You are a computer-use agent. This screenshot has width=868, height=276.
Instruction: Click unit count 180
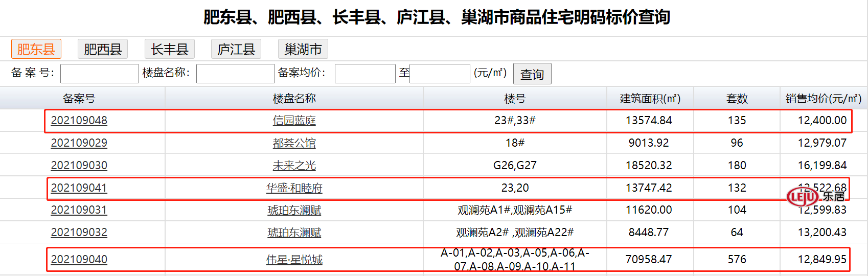737,166
